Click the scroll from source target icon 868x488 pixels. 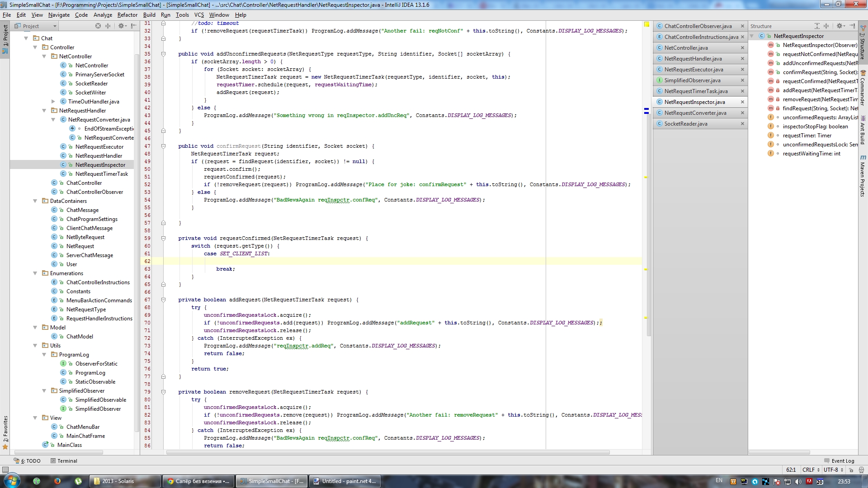[x=98, y=26]
